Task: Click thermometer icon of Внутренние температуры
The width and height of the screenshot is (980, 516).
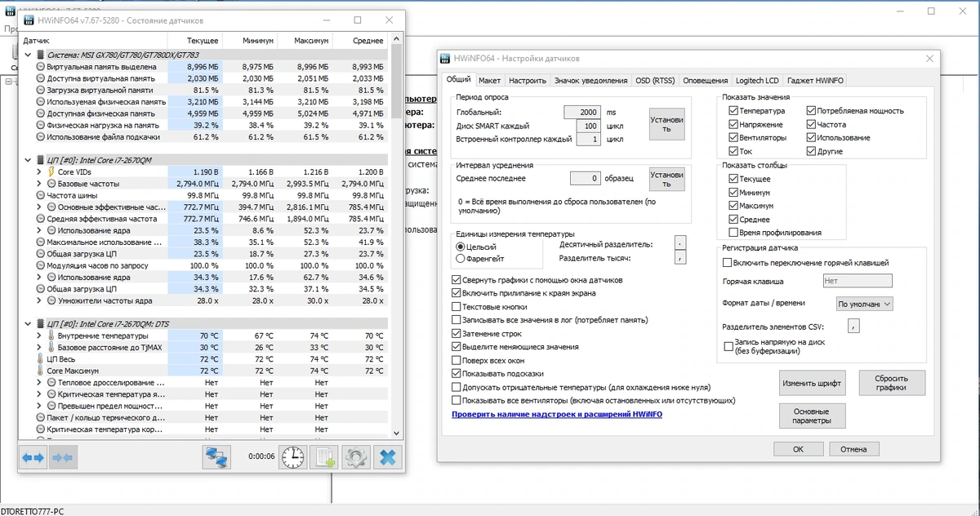Action: (x=51, y=336)
